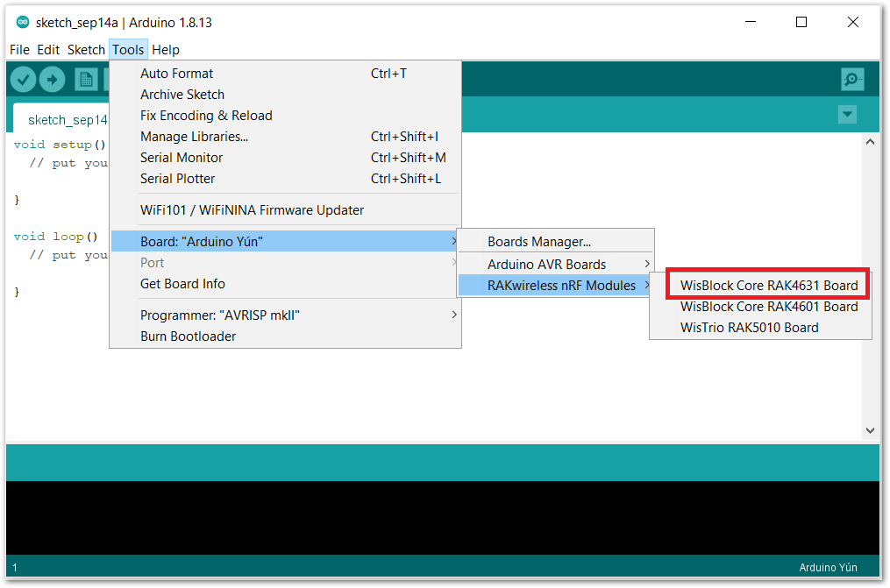Choose Auto Format from Tools menu
890x588 pixels.
click(x=285, y=74)
